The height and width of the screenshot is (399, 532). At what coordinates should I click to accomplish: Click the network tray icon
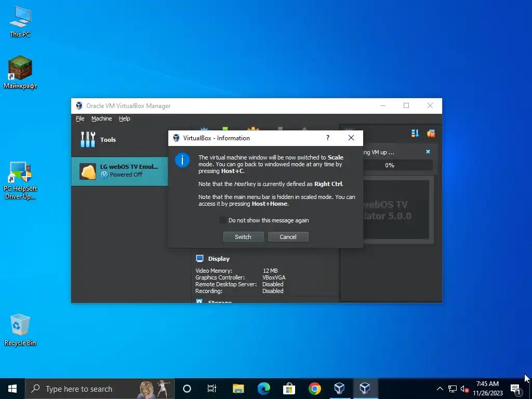pyautogui.click(x=453, y=389)
